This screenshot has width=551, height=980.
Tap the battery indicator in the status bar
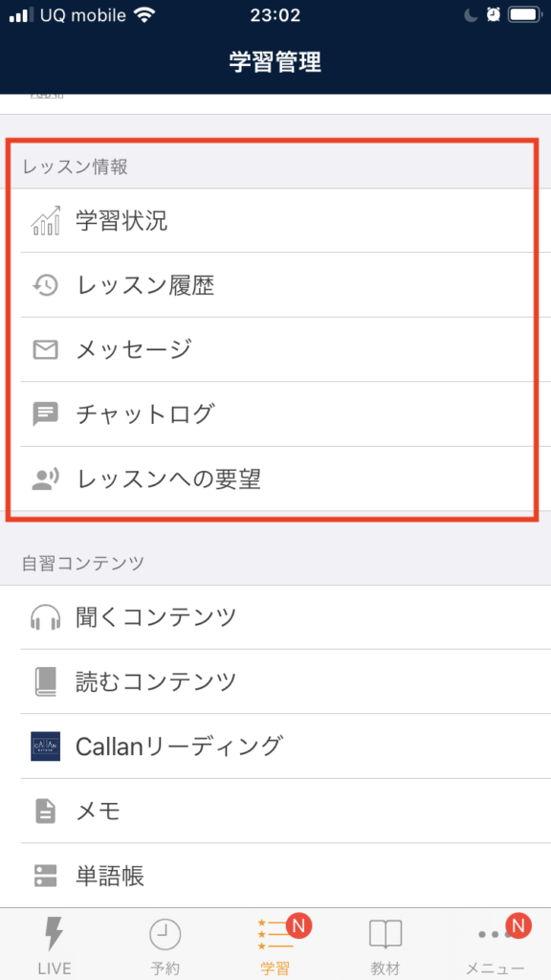pyautogui.click(x=524, y=14)
